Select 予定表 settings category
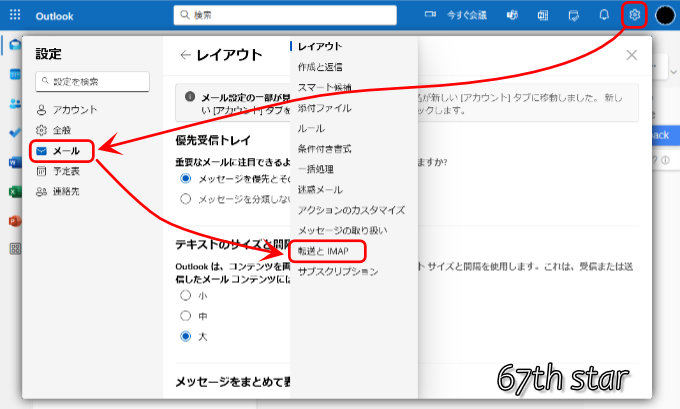 coord(58,171)
